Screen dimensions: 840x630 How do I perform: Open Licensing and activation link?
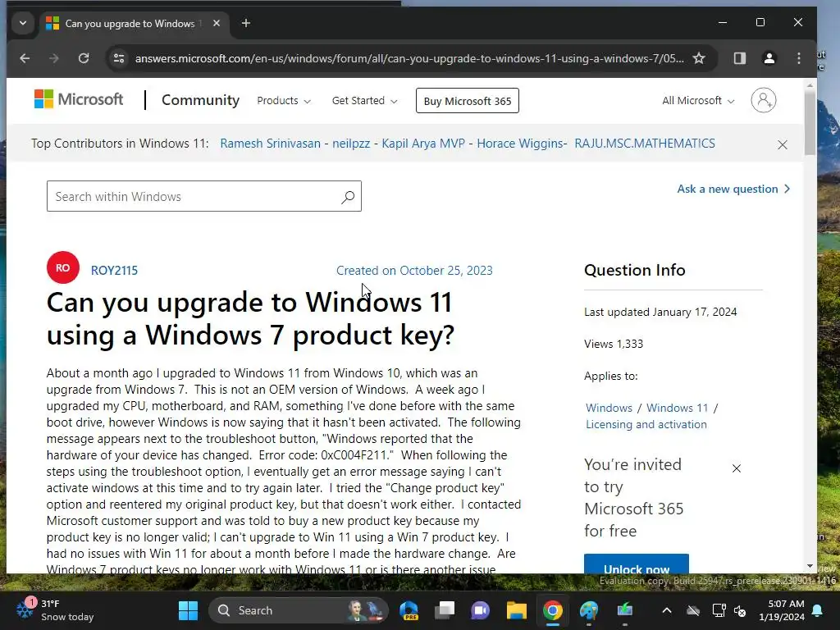pyautogui.click(x=646, y=424)
